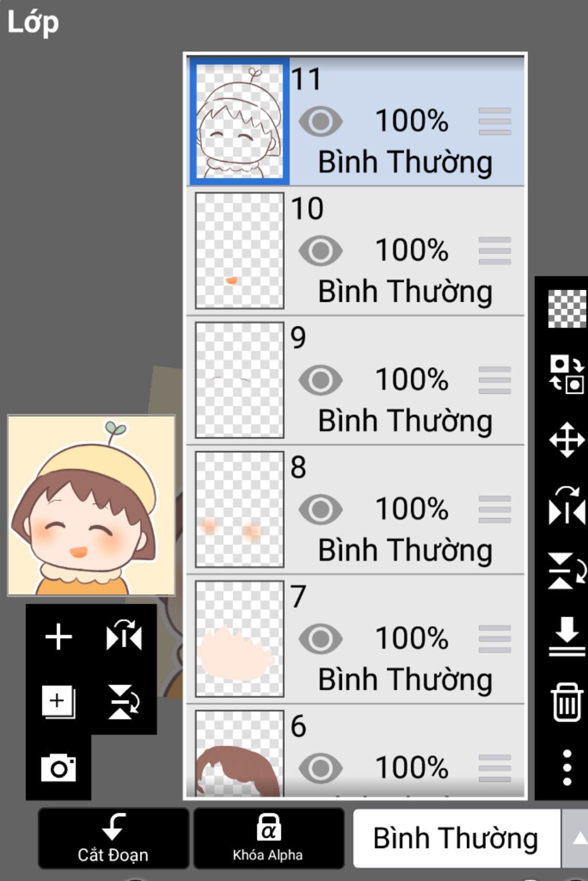Image resolution: width=588 pixels, height=881 pixels.
Task: Click the checkerboard transparency icon
Action: 567,309
